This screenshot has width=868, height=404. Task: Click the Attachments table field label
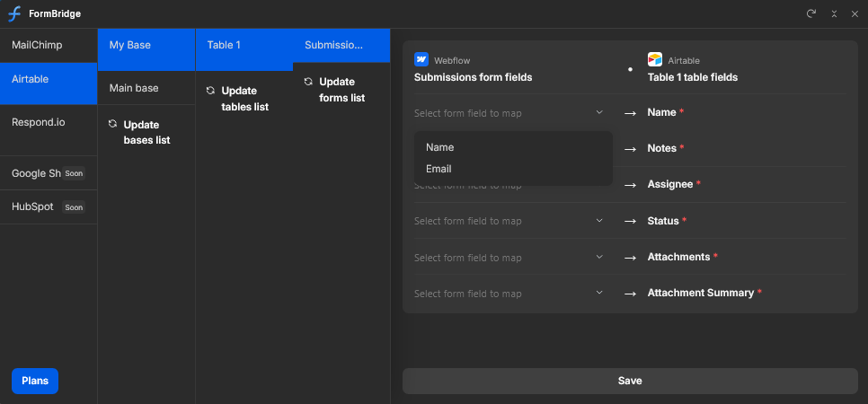pyautogui.click(x=678, y=257)
